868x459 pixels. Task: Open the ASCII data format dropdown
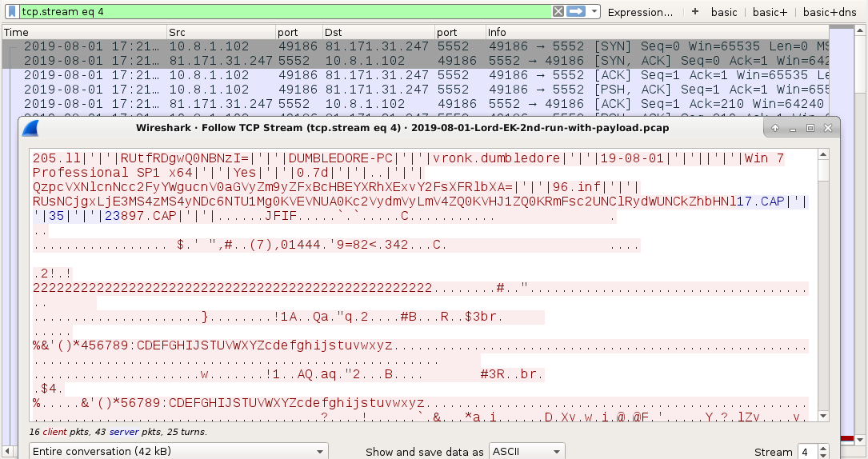pyautogui.click(x=526, y=451)
